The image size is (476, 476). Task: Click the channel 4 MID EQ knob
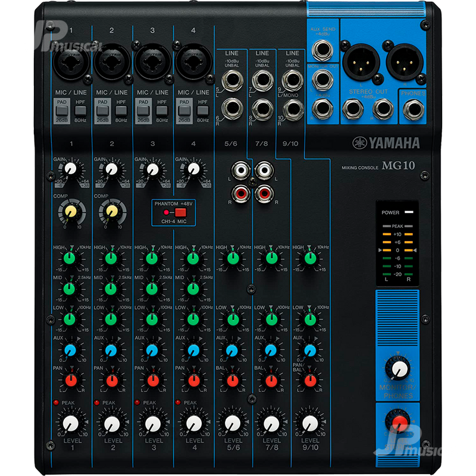[193, 289]
